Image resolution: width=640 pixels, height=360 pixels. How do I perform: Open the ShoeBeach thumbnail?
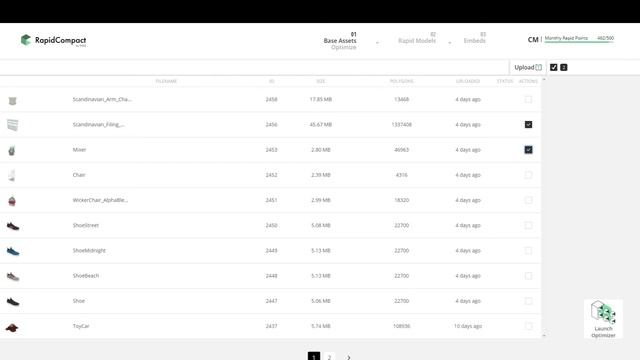pyautogui.click(x=13, y=277)
